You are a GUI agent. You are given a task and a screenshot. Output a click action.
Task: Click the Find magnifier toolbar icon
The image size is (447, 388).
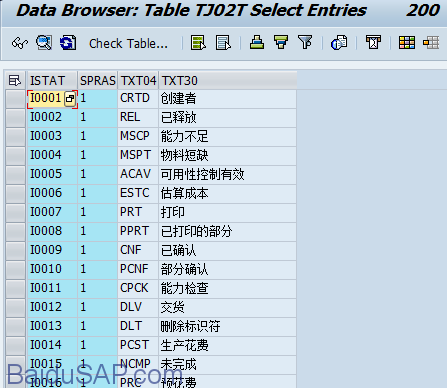click(44, 43)
